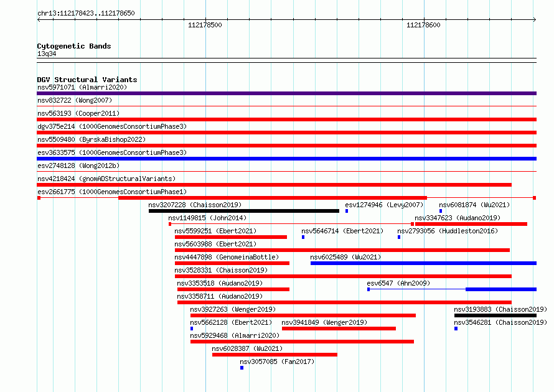554x392 pixels.
Task: Click the small red esv2661775 start marker
Action: coord(39,198)
